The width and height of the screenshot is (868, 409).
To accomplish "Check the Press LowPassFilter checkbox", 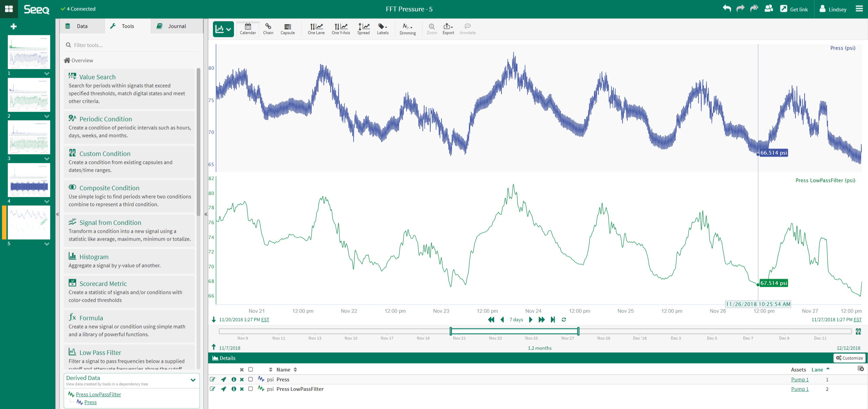I will click(251, 389).
